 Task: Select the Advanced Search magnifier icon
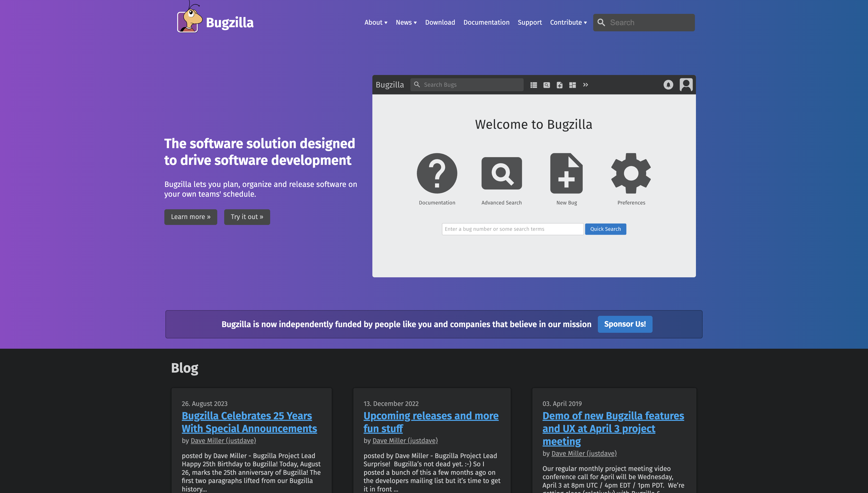[501, 173]
